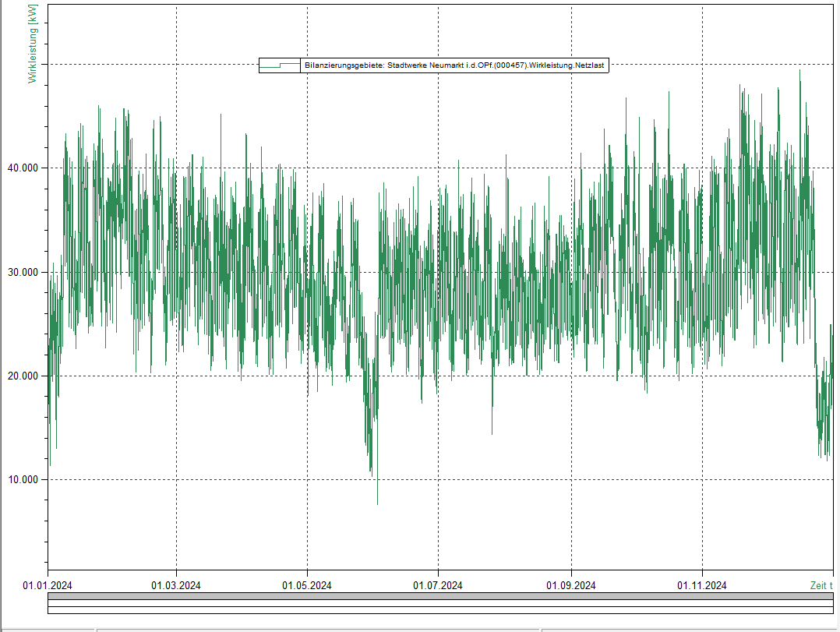Select the 01.03.2024 date on time axis
The height and width of the screenshot is (632, 840).
click(176, 585)
